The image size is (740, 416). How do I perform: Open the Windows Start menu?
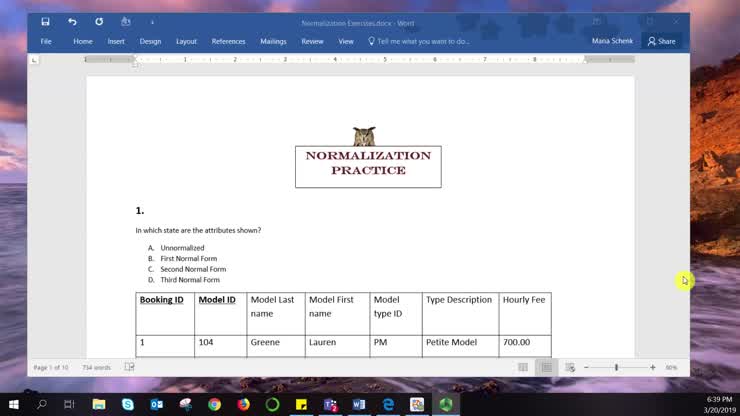click(13, 405)
